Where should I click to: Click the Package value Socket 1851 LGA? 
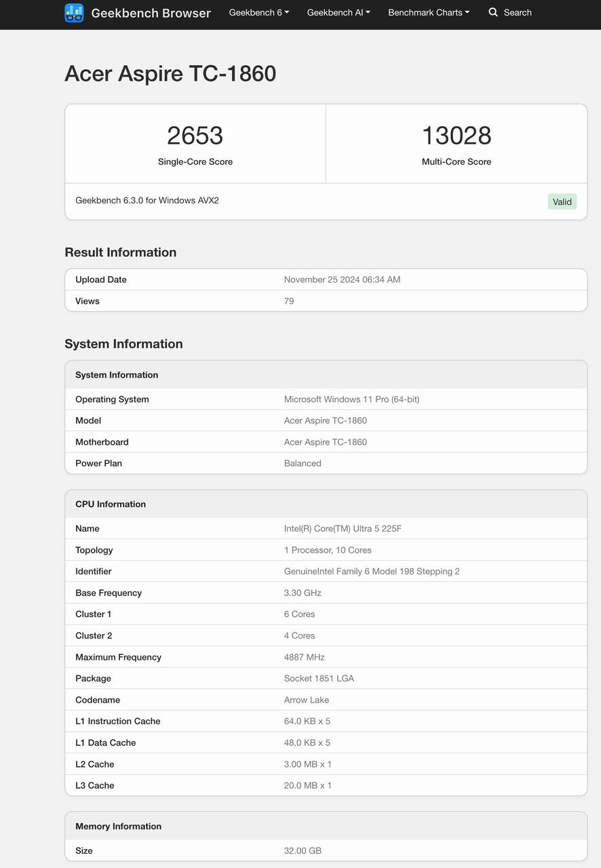click(319, 678)
